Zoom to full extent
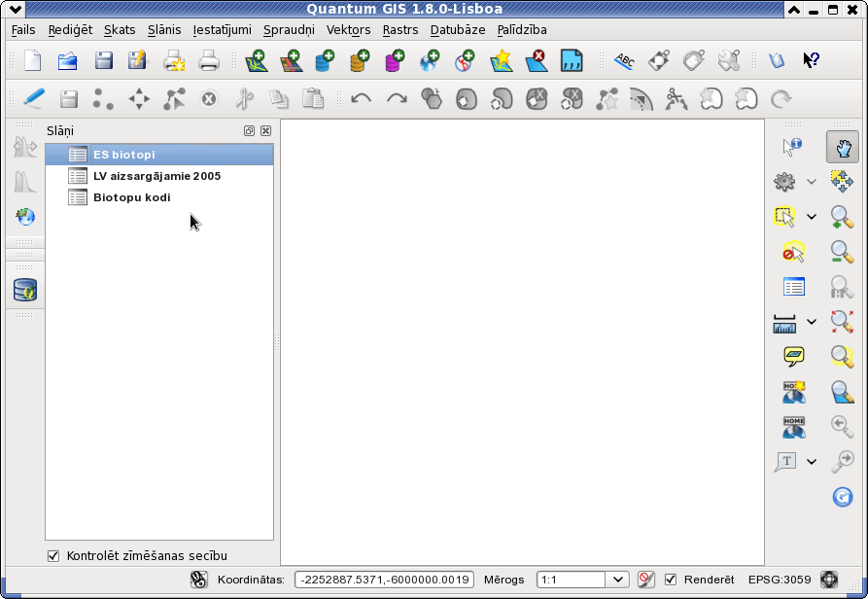This screenshot has width=868, height=599. point(842,322)
